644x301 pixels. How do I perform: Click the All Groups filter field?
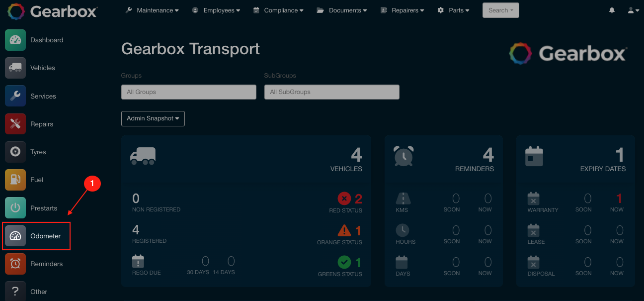pos(189,92)
